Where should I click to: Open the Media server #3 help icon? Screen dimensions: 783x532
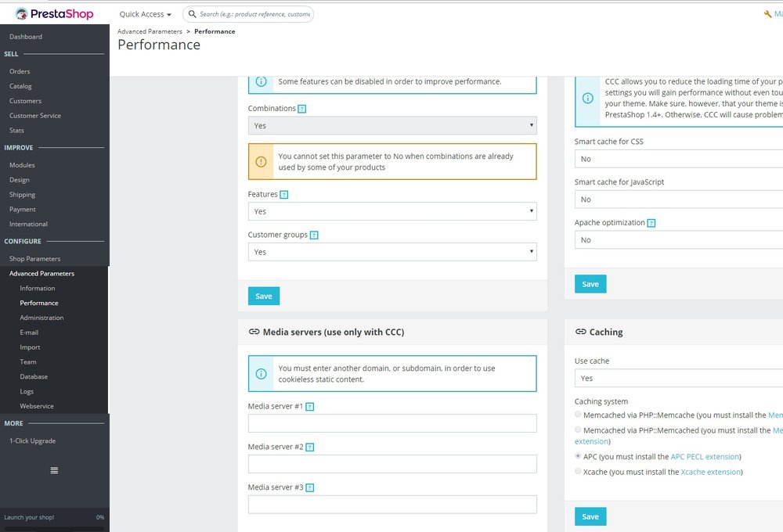click(309, 487)
